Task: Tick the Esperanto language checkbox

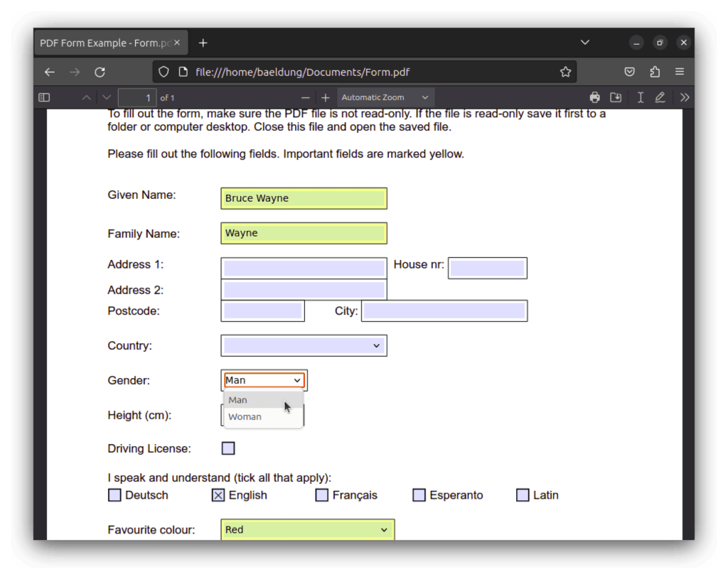Action: (419, 495)
